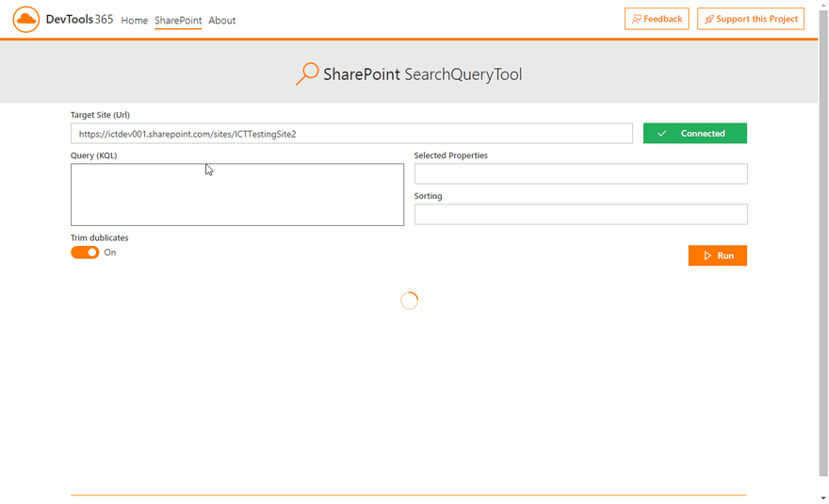Open the Home menu item
This screenshot has height=504, width=829.
[135, 20]
